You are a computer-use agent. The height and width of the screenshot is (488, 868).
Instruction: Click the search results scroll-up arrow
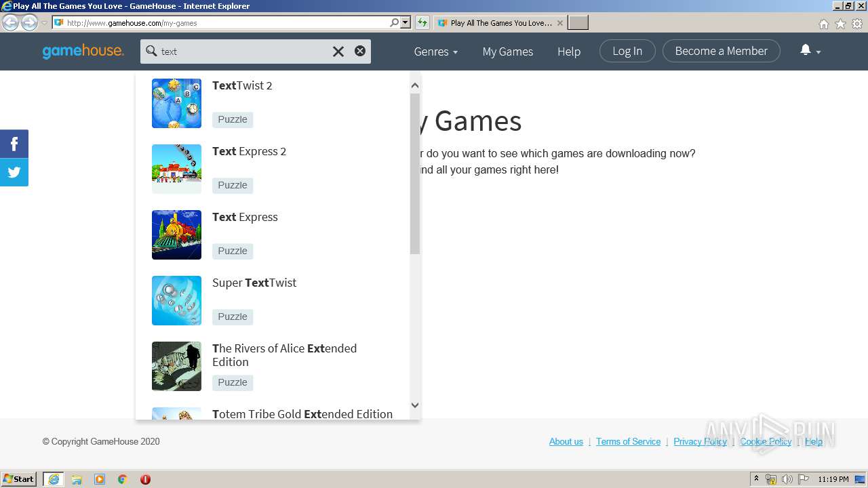[x=415, y=85]
